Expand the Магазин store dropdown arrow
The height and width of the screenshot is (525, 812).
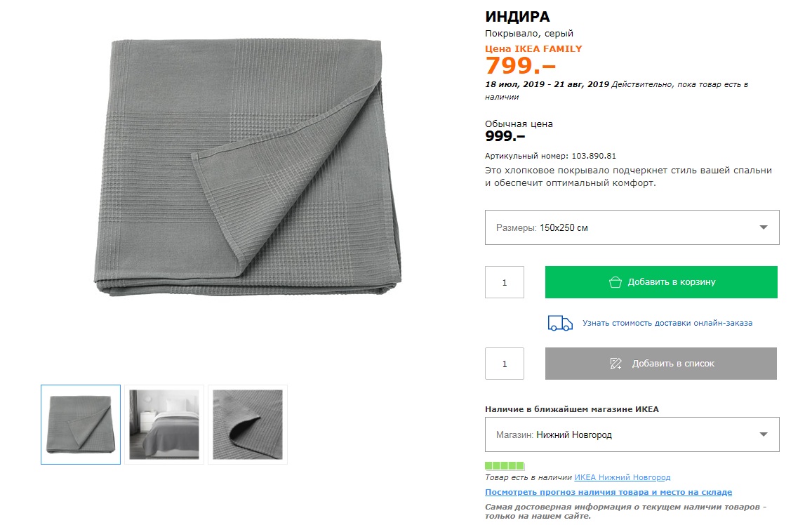click(763, 434)
